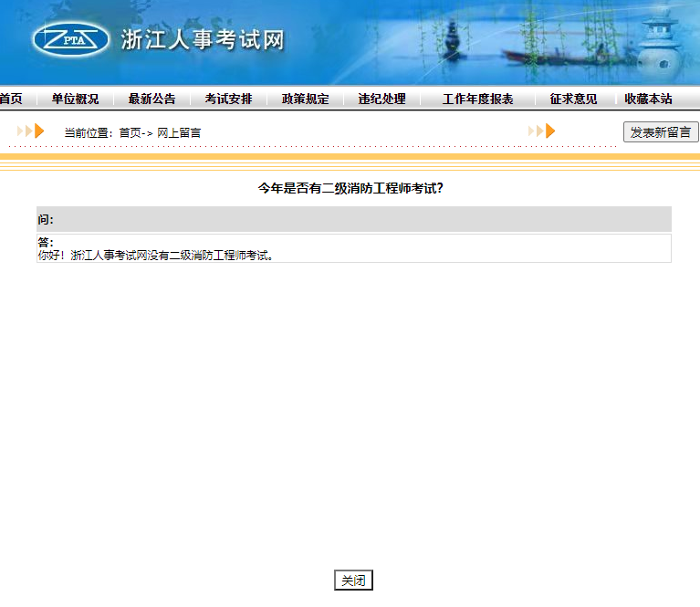Open the 最新公告 section
This screenshot has height=607, width=700.
[x=151, y=99]
